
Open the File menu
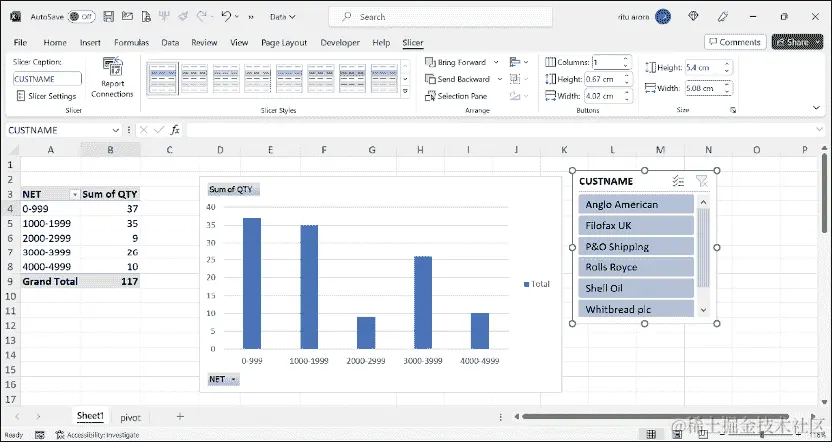(20, 42)
